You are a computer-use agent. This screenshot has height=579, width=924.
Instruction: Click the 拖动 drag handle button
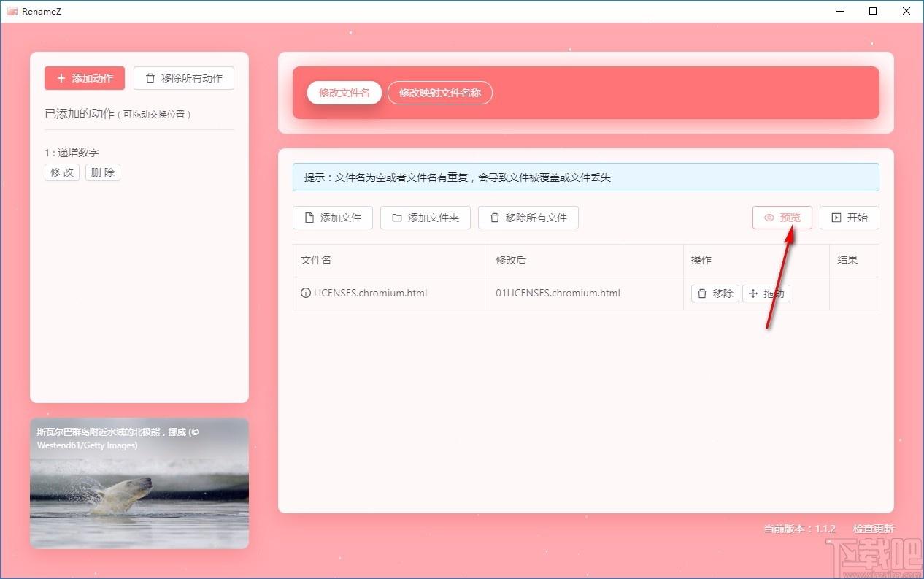pos(766,294)
